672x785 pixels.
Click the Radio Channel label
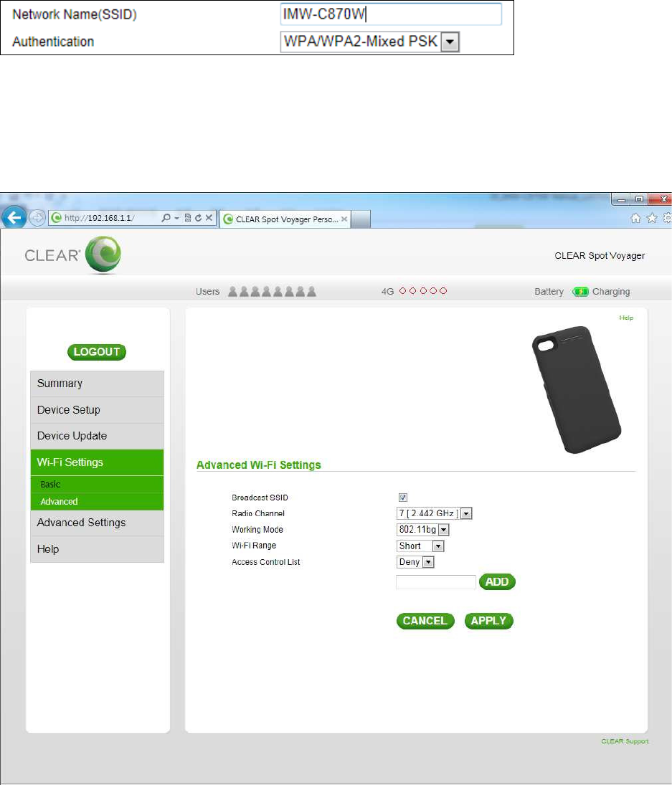point(258,513)
